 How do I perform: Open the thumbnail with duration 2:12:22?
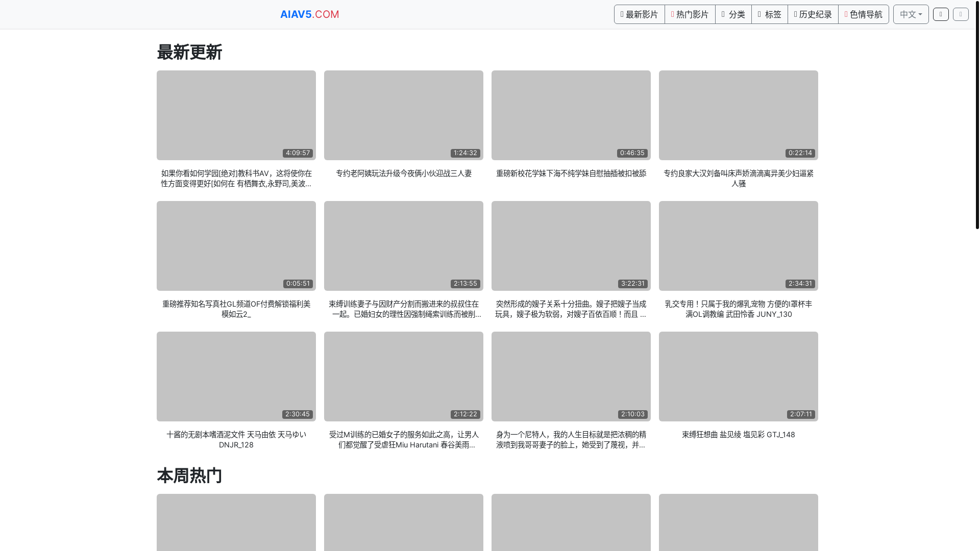pos(404,377)
